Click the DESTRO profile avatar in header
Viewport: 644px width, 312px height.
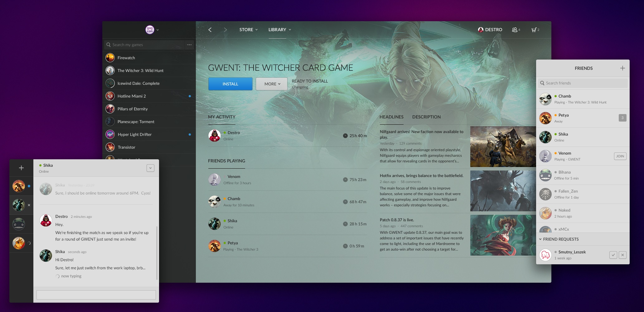481,30
